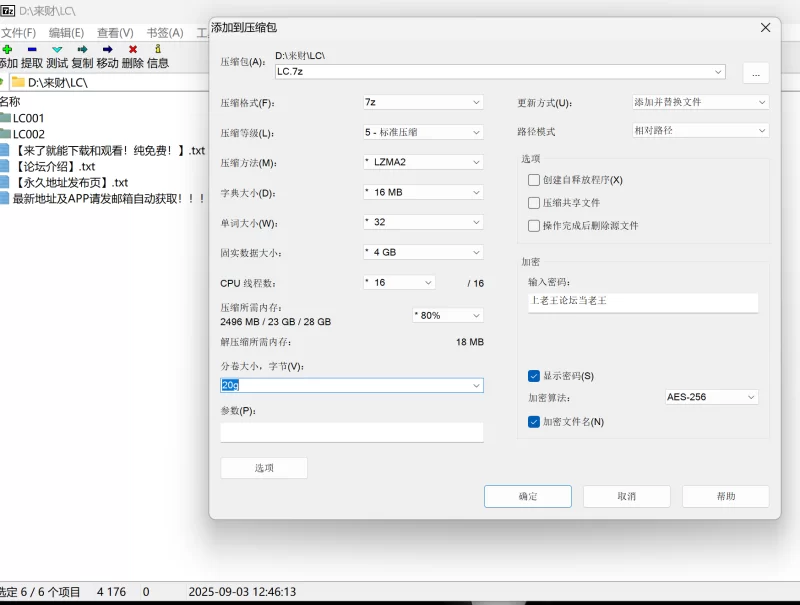Screen dimensions: 800x605
Task: Open the archive name LC.7z dropdown
Action: pos(718,72)
